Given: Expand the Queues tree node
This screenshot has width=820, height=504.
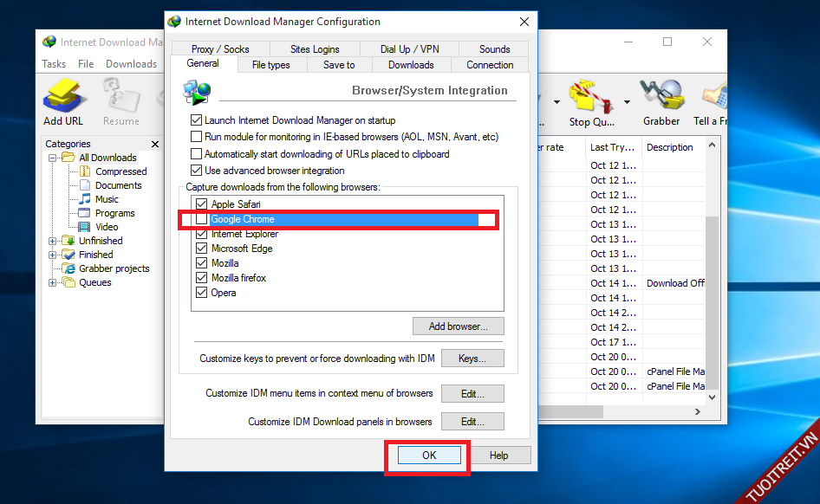Looking at the screenshot, I should (54, 282).
